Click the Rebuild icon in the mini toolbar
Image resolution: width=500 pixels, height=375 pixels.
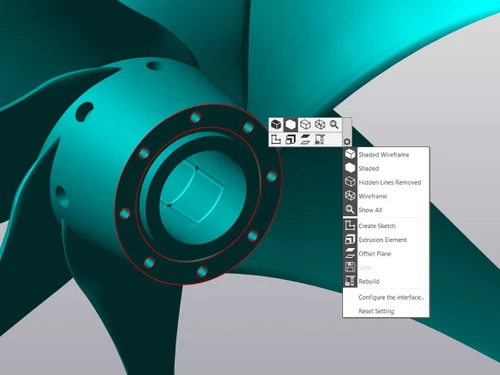[320, 139]
